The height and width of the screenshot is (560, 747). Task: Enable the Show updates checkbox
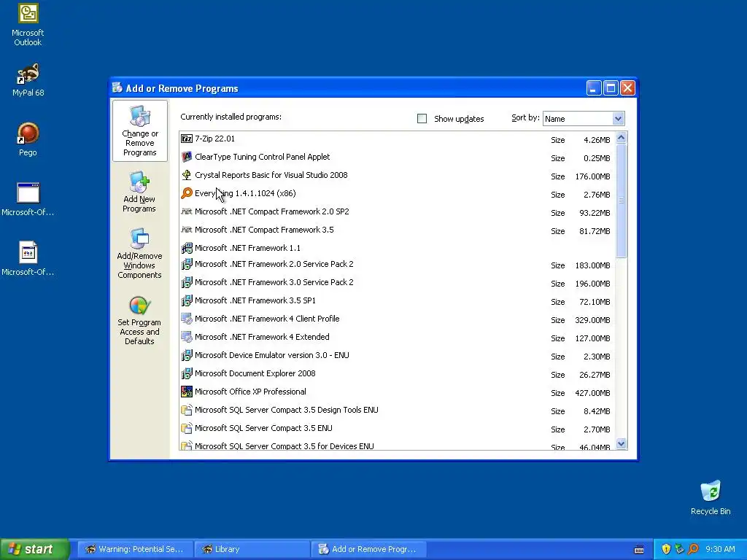[x=422, y=119]
